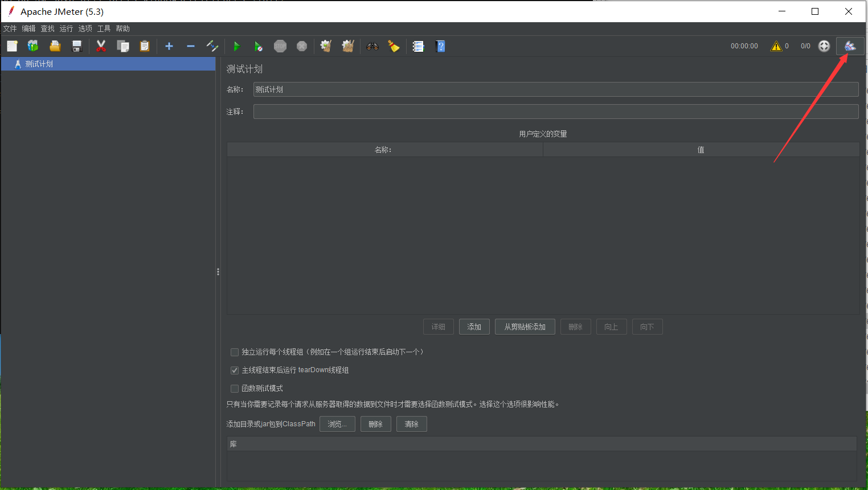This screenshot has height=490, width=868.
Task: Create a new test plan
Action: (x=12, y=46)
